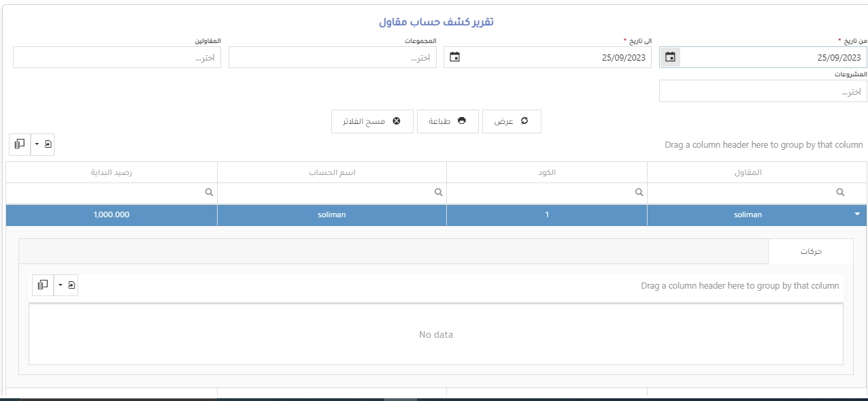Open the المقاولين selection dropdown

(116, 58)
